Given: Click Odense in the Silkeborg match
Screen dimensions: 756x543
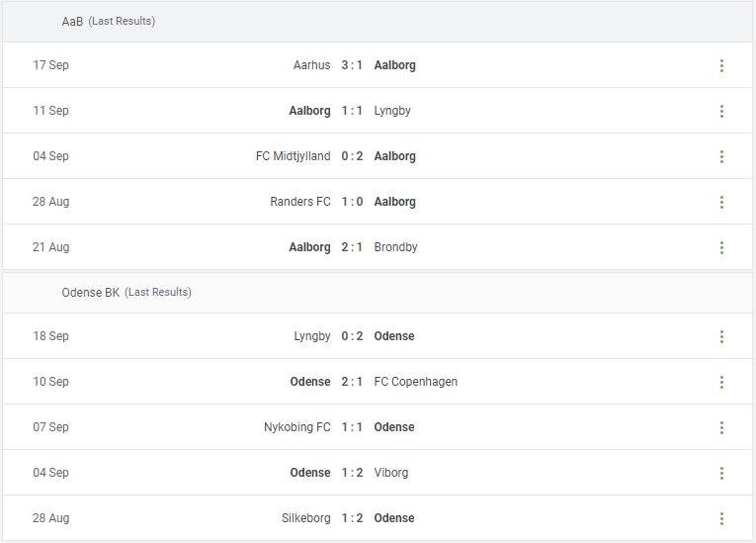Looking at the screenshot, I should 394,518.
